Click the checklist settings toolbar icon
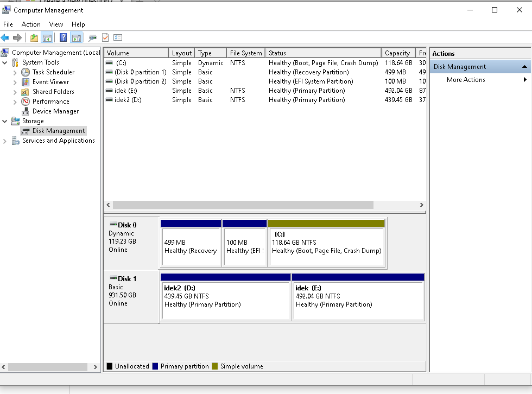The height and width of the screenshot is (394, 532). [118, 37]
